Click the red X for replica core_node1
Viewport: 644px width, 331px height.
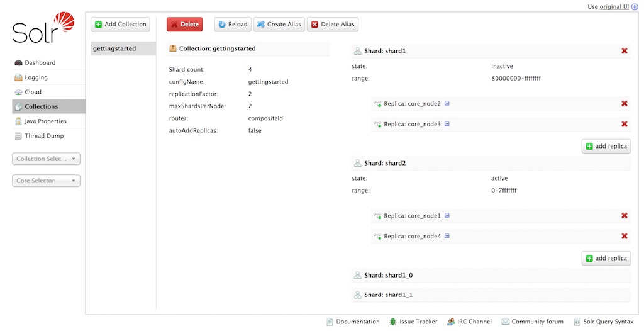click(624, 216)
